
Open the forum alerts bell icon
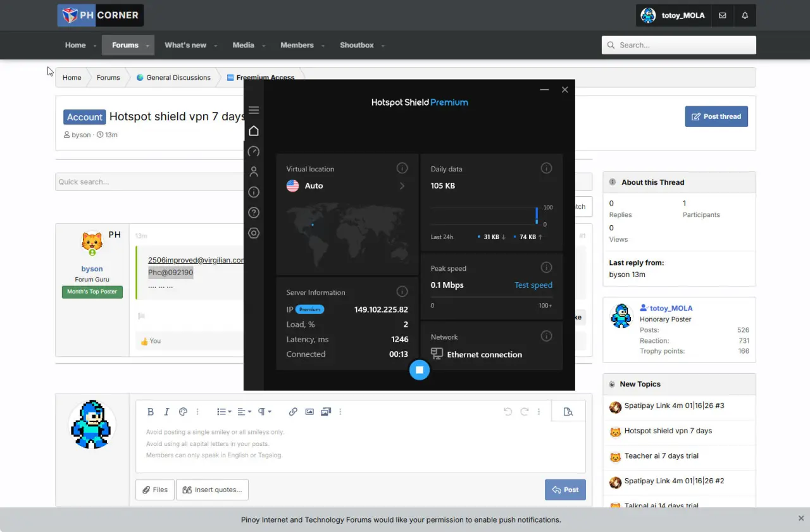(745, 16)
